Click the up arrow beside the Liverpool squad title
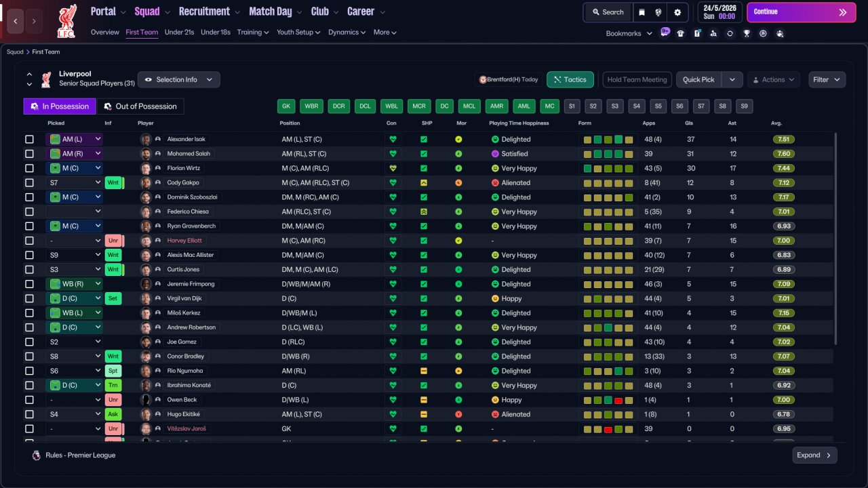This screenshot has height=488, width=868. coord(29,75)
